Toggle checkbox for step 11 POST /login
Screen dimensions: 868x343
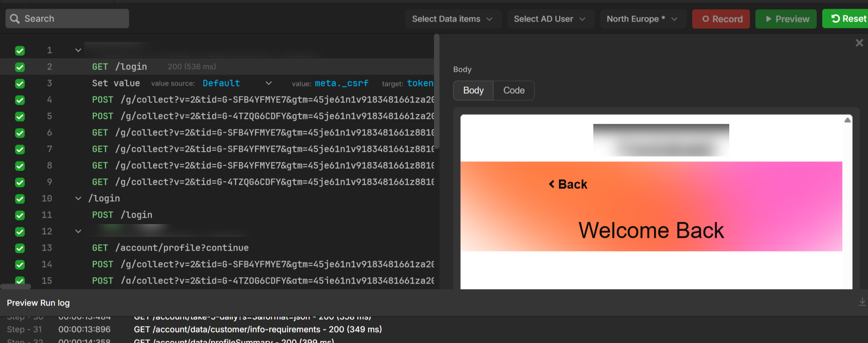click(20, 215)
